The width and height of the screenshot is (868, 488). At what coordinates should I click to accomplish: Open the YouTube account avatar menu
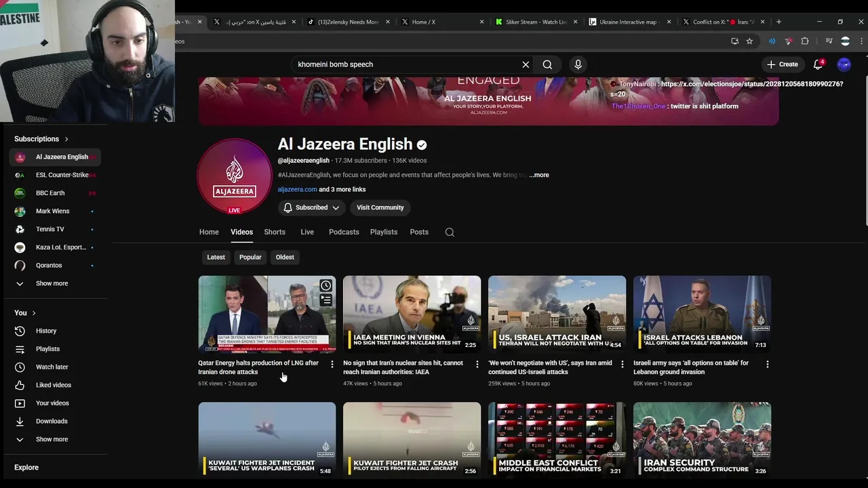(844, 64)
